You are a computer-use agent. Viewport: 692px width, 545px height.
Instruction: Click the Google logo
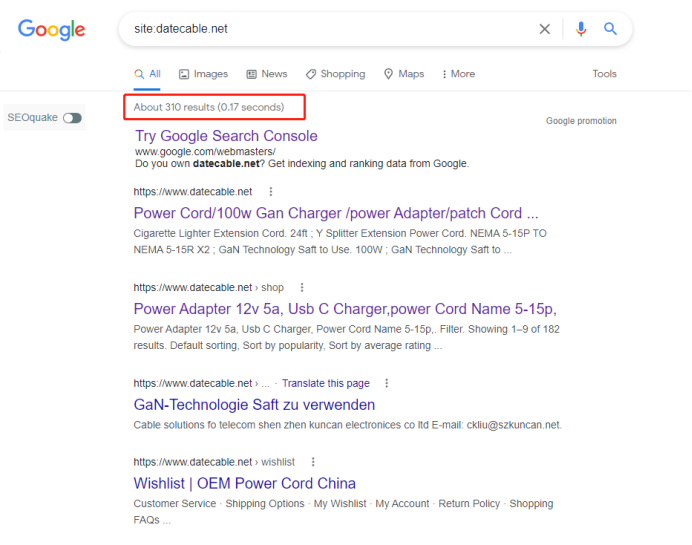click(52, 30)
